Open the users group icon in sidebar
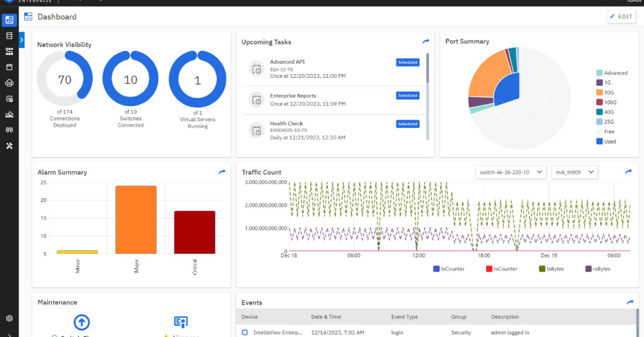 [9, 130]
